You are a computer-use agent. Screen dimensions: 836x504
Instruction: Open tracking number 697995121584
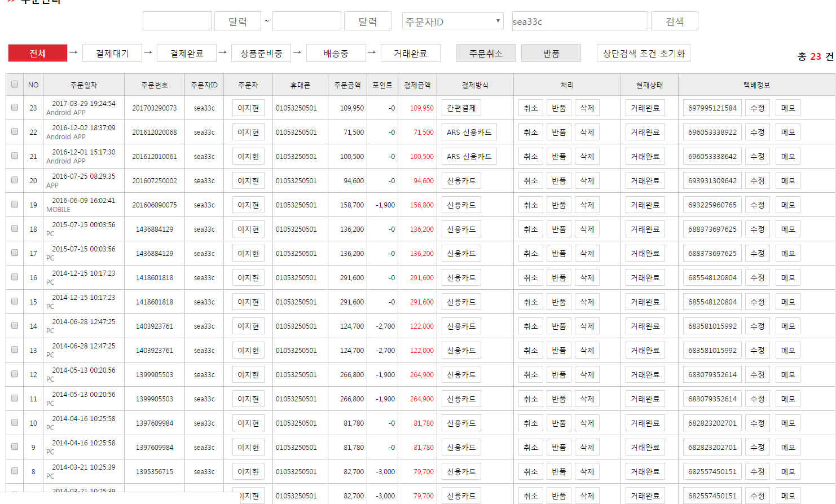click(712, 108)
